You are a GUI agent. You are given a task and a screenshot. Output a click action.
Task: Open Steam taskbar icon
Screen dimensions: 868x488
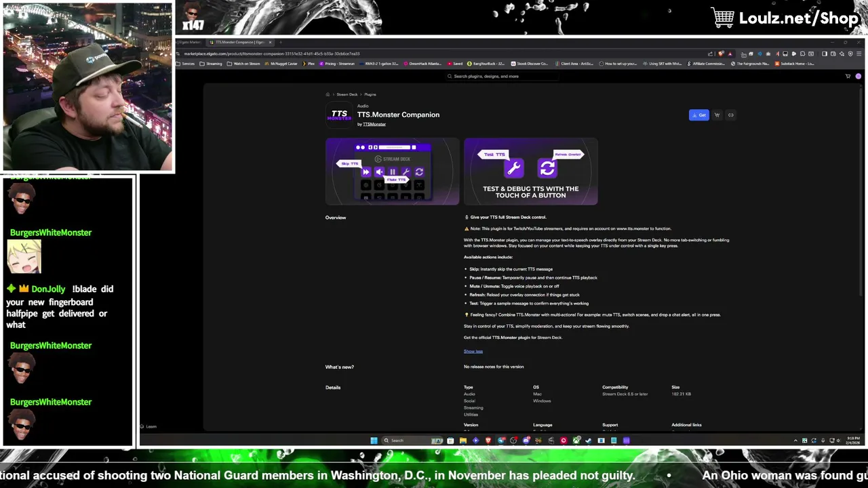coord(588,441)
